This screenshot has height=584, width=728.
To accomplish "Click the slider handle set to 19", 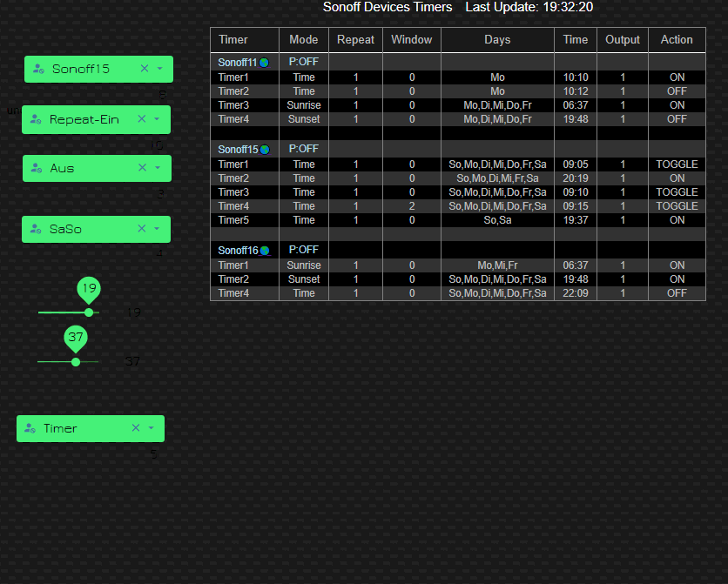I will [x=89, y=312].
